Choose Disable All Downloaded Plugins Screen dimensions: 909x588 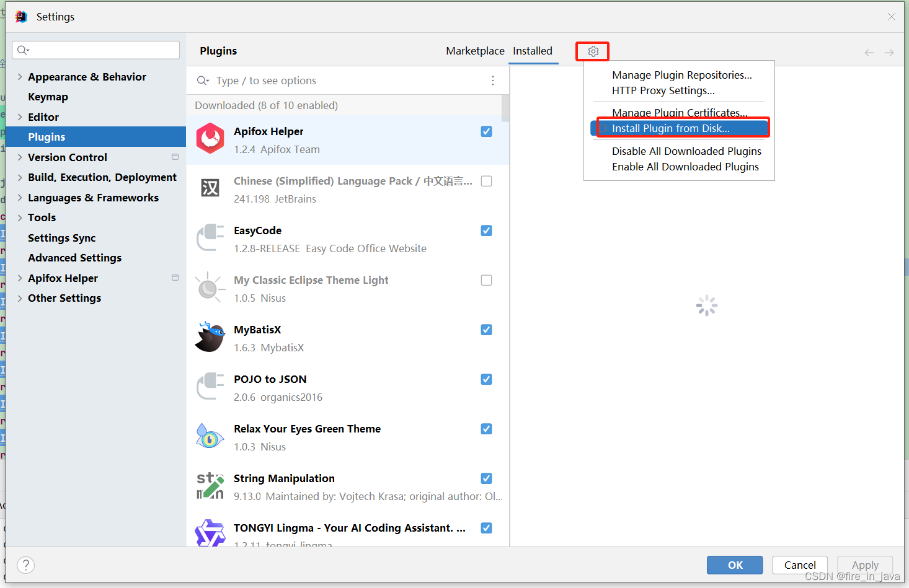pos(686,151)
